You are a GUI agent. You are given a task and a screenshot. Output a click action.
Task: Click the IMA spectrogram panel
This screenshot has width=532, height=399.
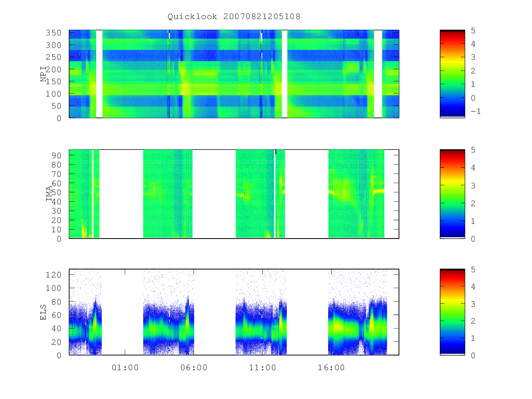(234, 194)
